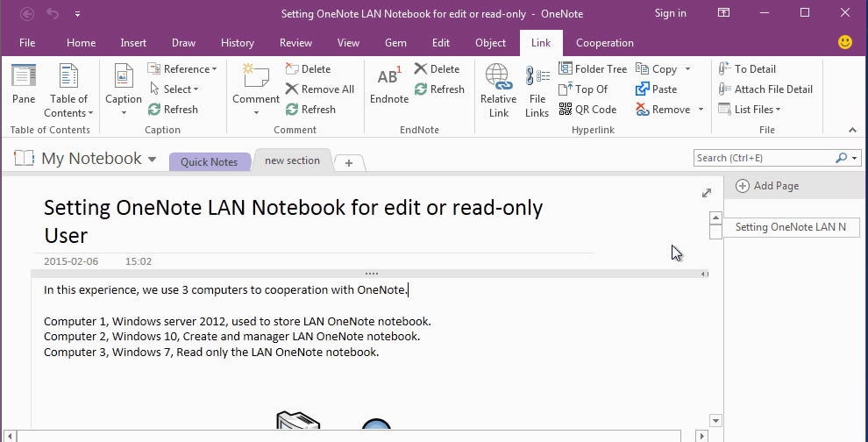This screenshot has height=442, width=868.
Task: Insert an Endnote
Action: (389, 84)
